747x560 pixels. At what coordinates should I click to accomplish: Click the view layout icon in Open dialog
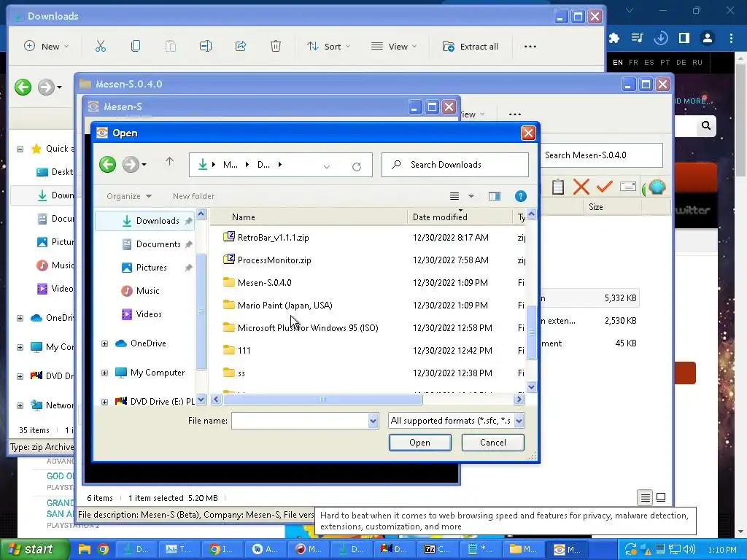(x=454, y=196)
